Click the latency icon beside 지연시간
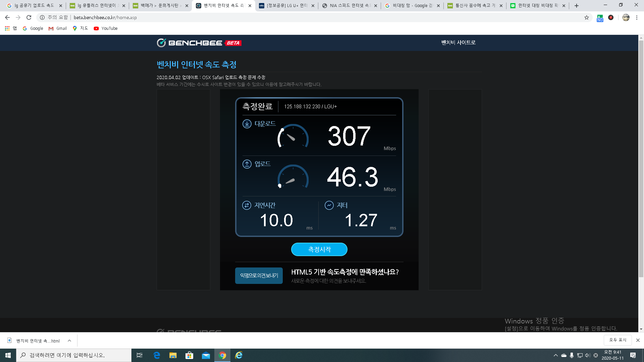The image size is (644, 362). 247,205
